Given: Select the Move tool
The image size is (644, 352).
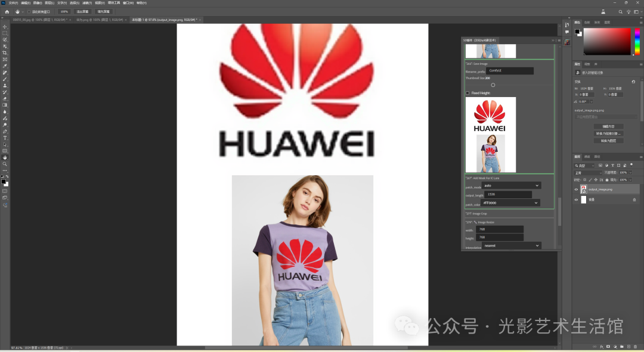Looking at the screenshot, I should point(5,27).
